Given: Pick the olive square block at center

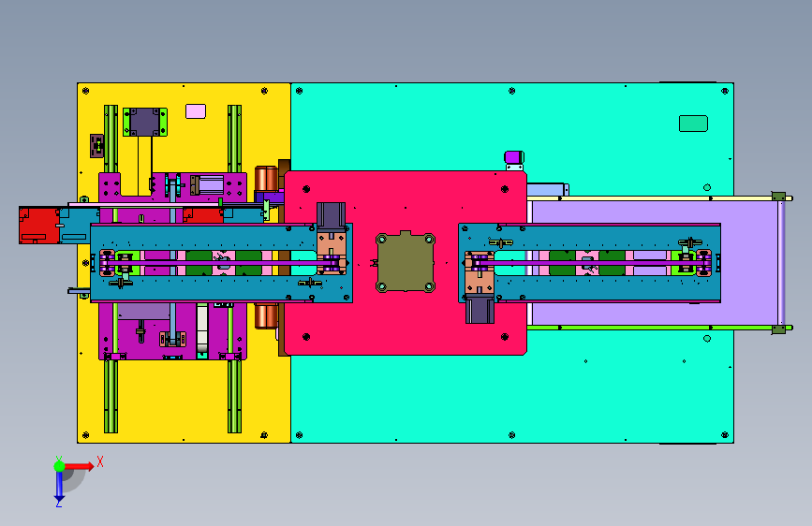Looking at the screenshot, I should tap(406, 262).
